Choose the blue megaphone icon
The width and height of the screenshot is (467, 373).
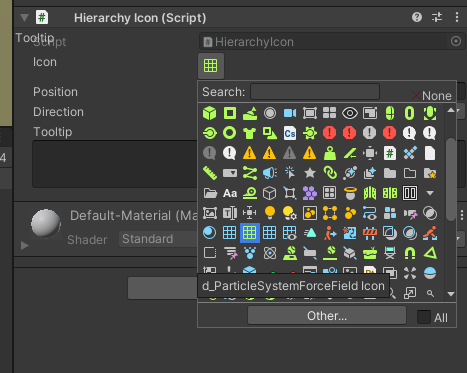[x=270, y=173]
